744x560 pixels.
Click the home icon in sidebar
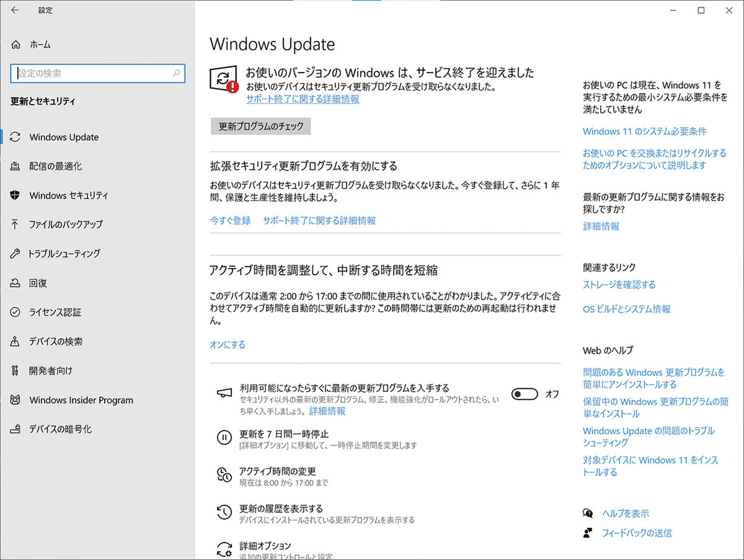coord(16,45)
